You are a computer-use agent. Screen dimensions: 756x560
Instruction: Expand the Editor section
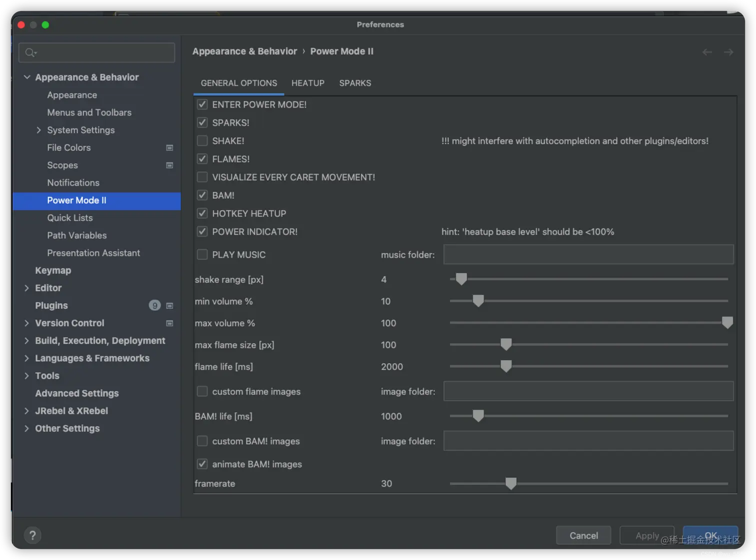pyautogui.click(x=27, y=288)
